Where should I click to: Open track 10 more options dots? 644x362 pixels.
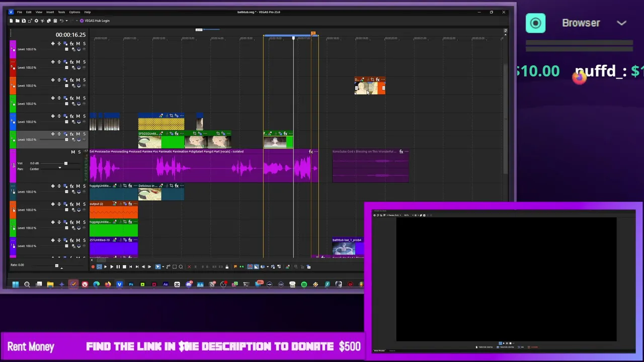click(13, 152)
